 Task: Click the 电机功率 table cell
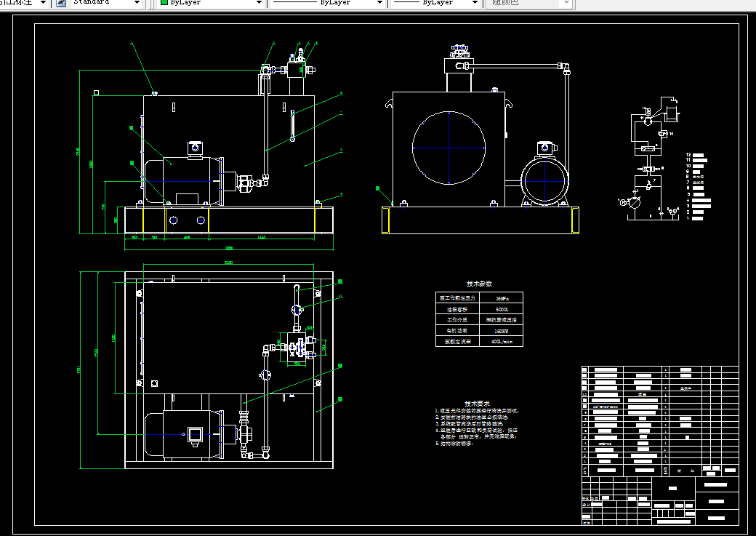457,330
